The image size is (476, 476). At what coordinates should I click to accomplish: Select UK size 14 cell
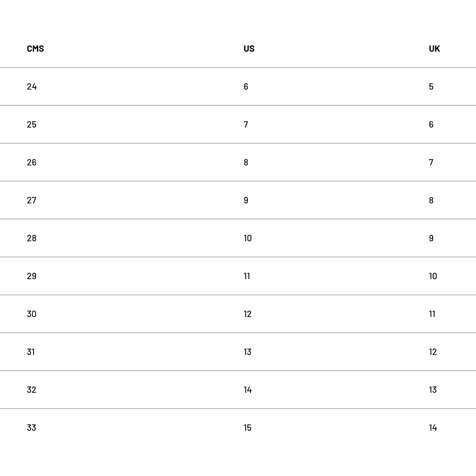pos(433,428)
